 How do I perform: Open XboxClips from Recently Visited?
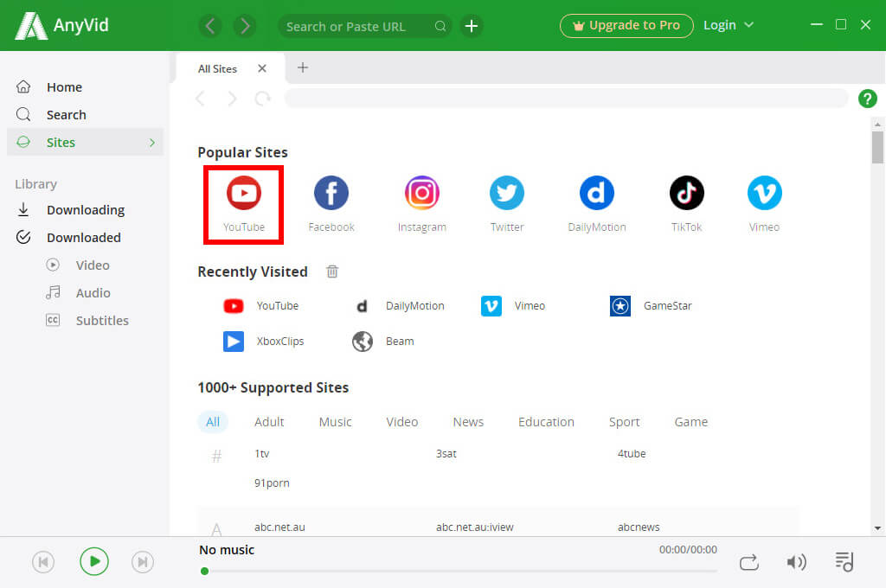point(263,342)
